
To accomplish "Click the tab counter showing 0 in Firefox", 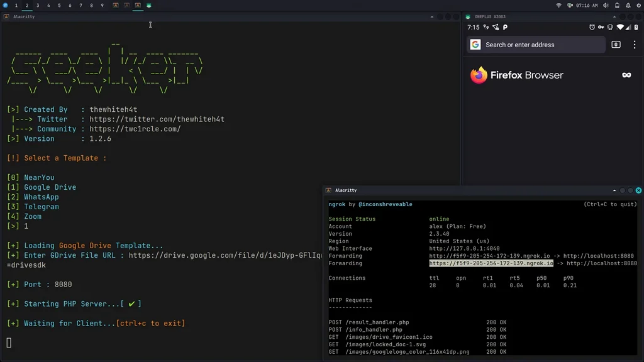I will click(616, 45).
